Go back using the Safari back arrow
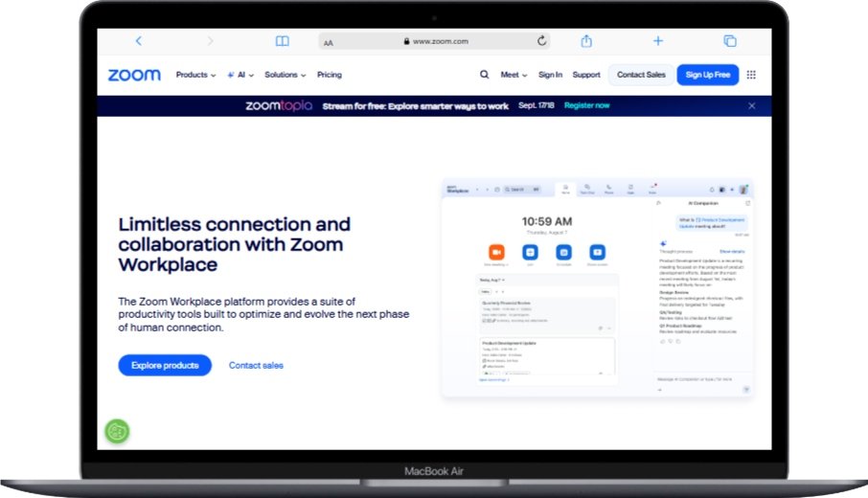868x498 pixels. pyautogui.click(x=138, y=41)
